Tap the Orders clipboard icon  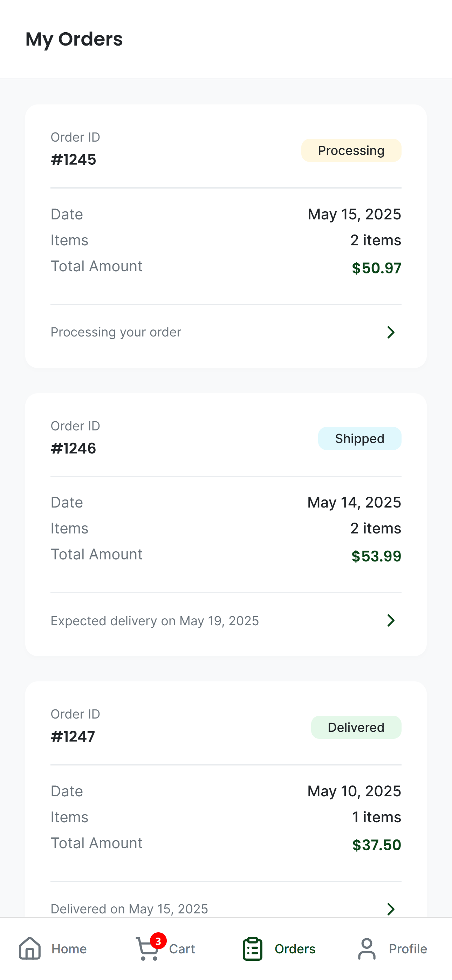point(252,949)
